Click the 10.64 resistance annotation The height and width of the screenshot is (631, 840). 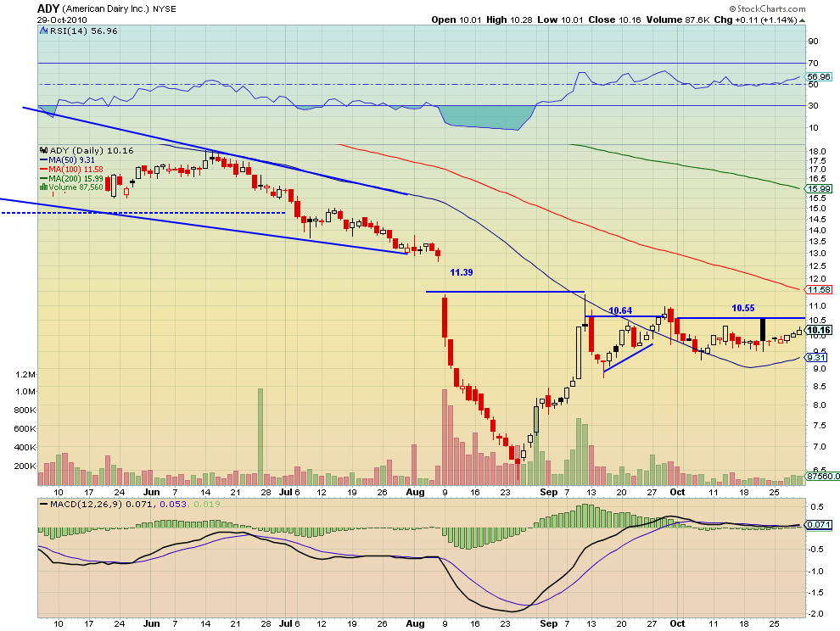620,310
